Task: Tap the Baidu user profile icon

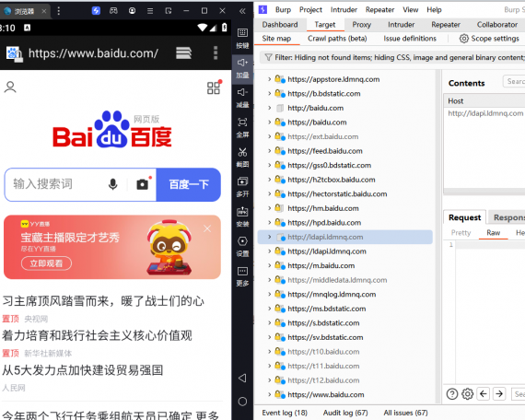Action: pyautogui.click(x=10, y=87)
